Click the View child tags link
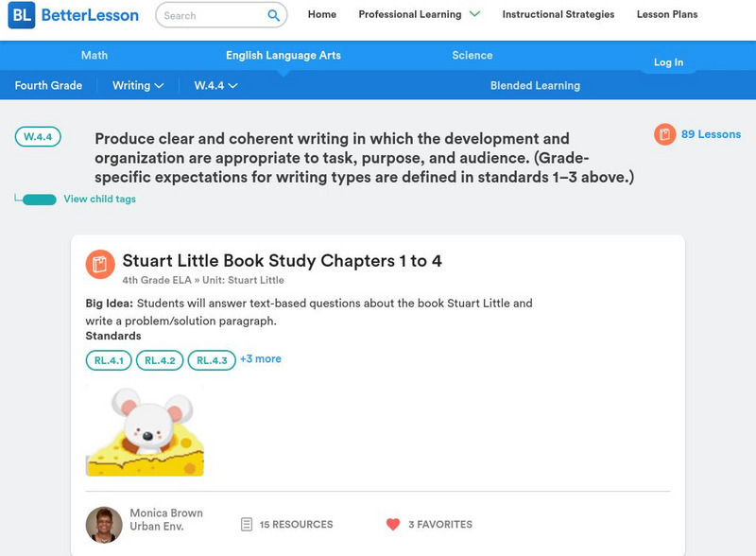The image size is (756, 556). [100, 199]
